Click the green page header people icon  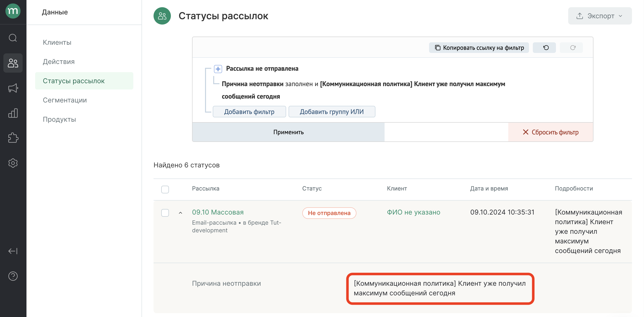coord(162,16)
